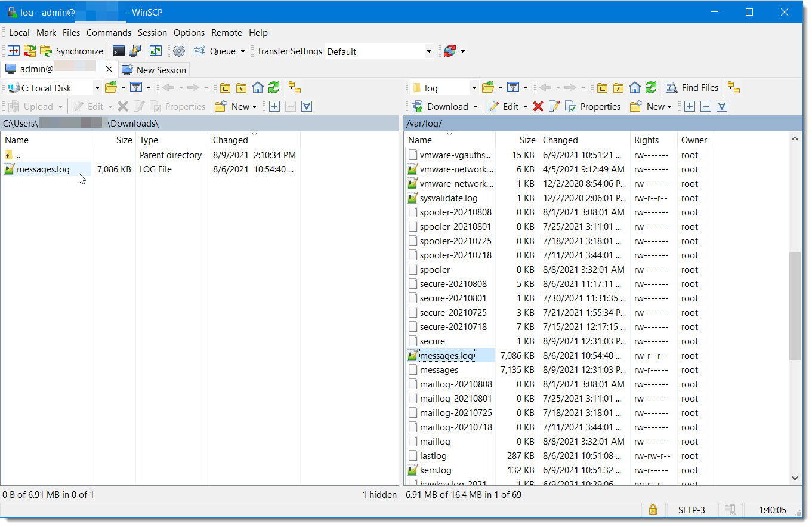This screenshot has width=812, height=527.
Task: Open the Transfer Settings Default dropdown
Action: [x=429, y=51]
